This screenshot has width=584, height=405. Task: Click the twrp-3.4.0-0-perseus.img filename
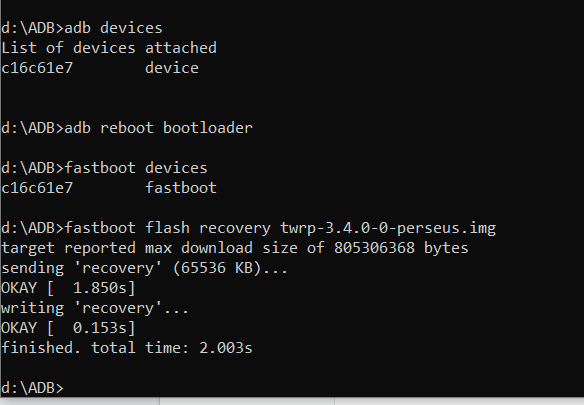tap(388, 228)
